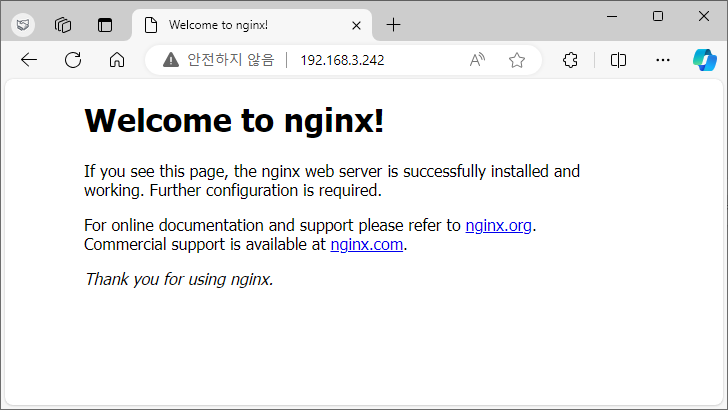
Task: Close the Welcome to nginx! tab
Action: click(356, 25)
